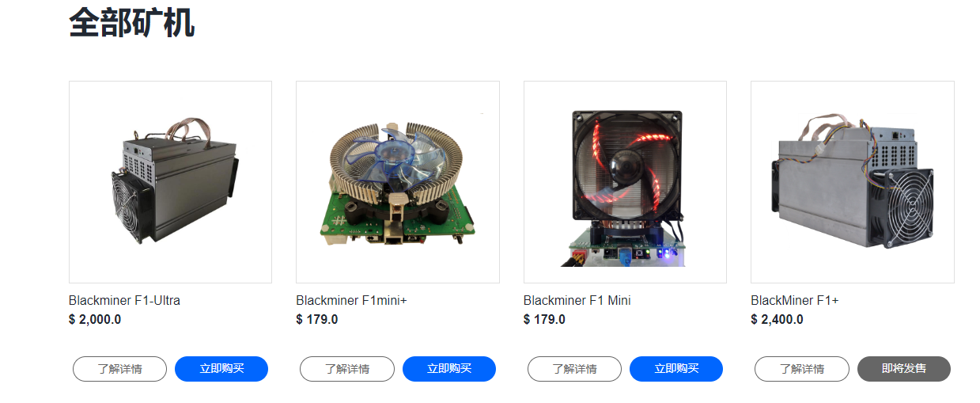The width and height of the screenshot is (980, 403).
Task: View details (了解详情) for Blackminer F1 Mini
Action: tap(574, 369)
